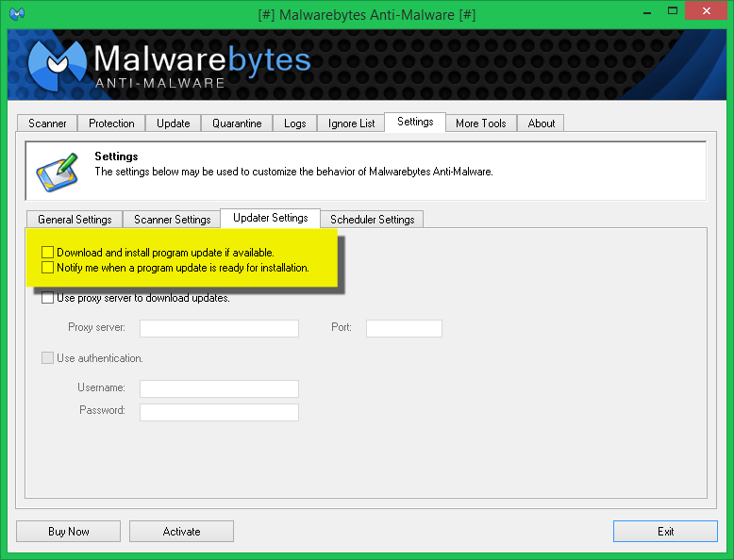This screenshot has width=734, height=560.
Task: Switch to the Protection tab
Action: (x=111, y=124)
